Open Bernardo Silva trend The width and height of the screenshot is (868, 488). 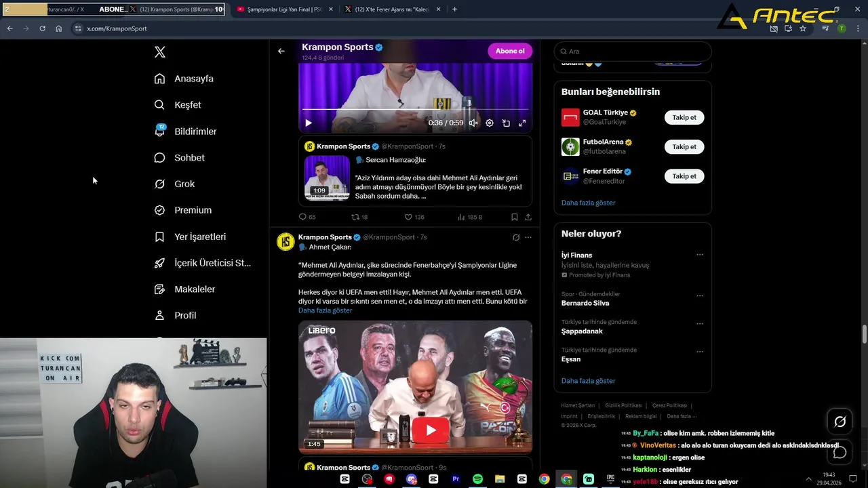pos(585,303)
